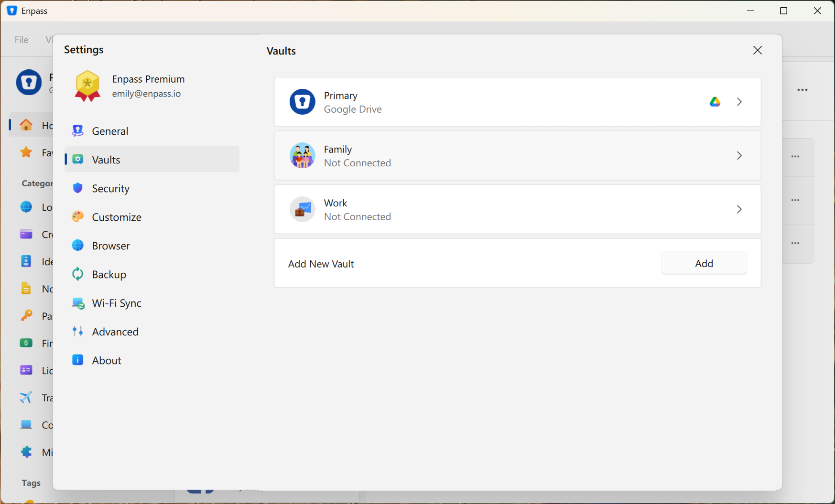Image resolution: width=835 pixels, height=504 pixels.
Task: Click the purple license category icon in main window
Action: [x=26, y=370]
